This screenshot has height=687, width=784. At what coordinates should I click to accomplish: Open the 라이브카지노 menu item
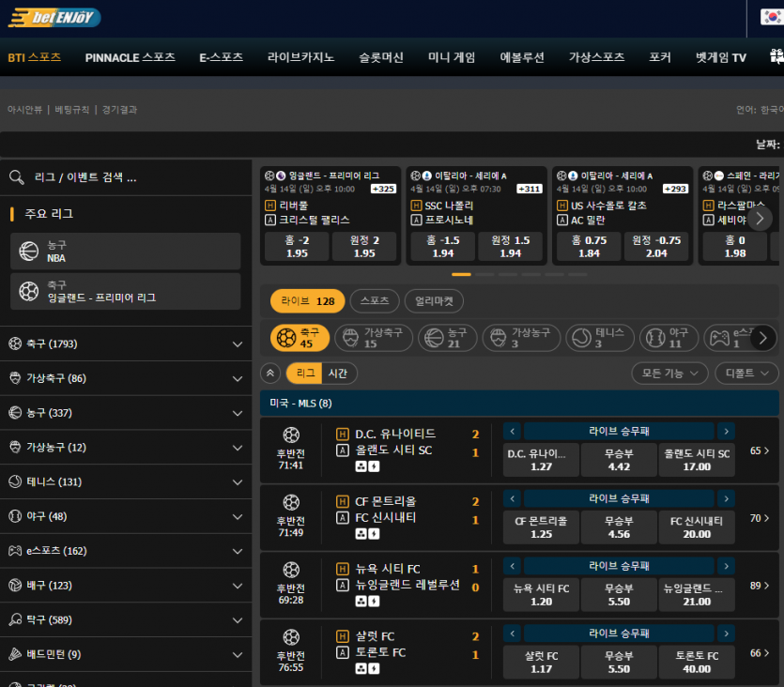click(x=300, y=57)
